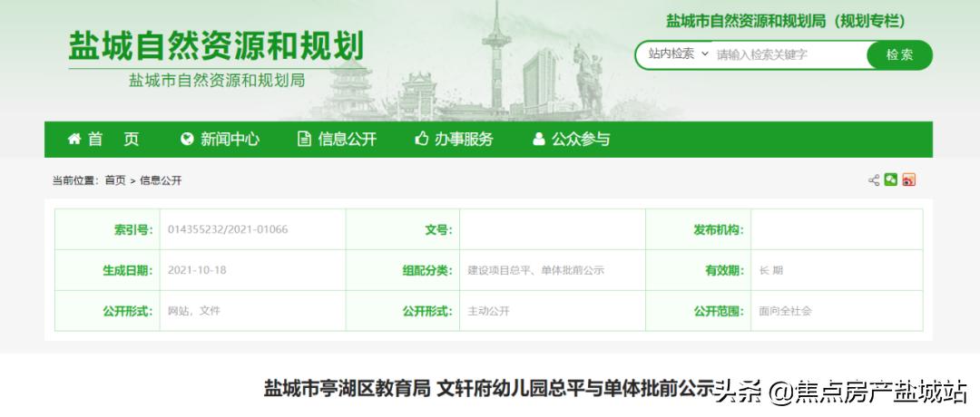Click the thumbs-up icon beside 办事服务
The width and height of the screenshot is (980, 417).
click(422, 139)
